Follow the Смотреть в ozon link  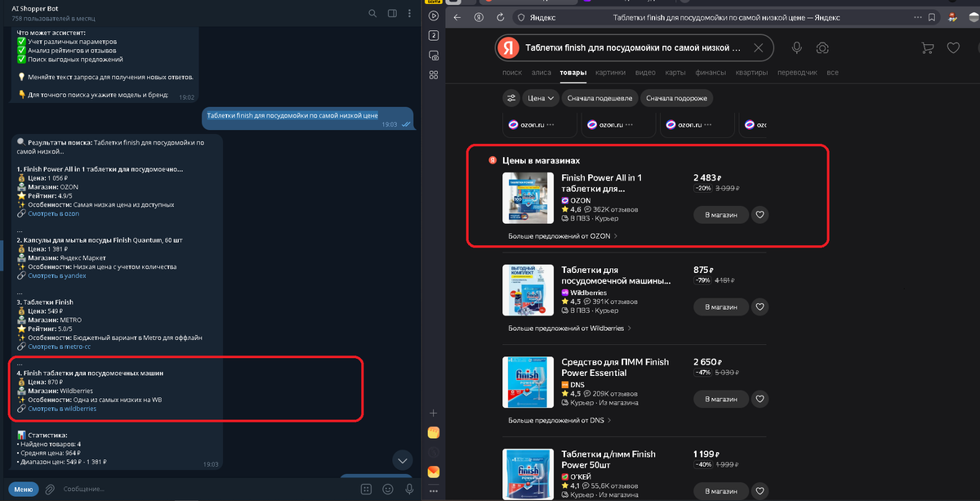(x=53, y=213)
